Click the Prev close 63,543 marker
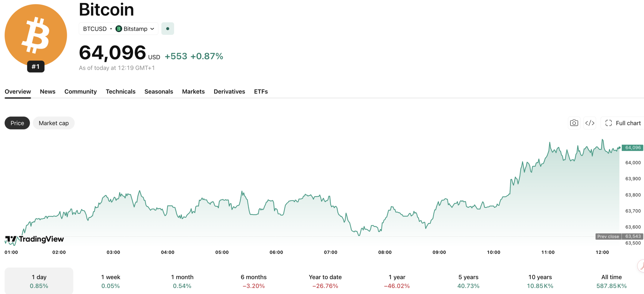644x294 pixels. 619,236
